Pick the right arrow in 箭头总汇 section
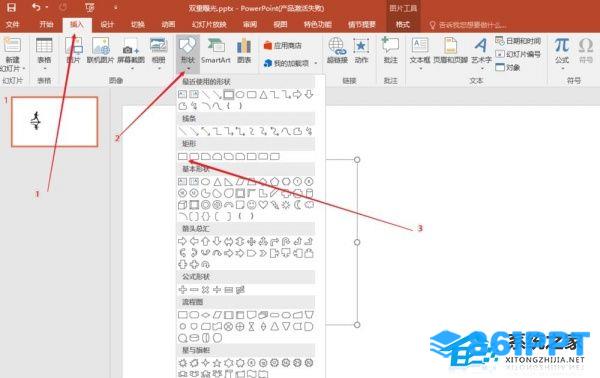This screenshot has width=600, height=378. (x=183, y=241)
